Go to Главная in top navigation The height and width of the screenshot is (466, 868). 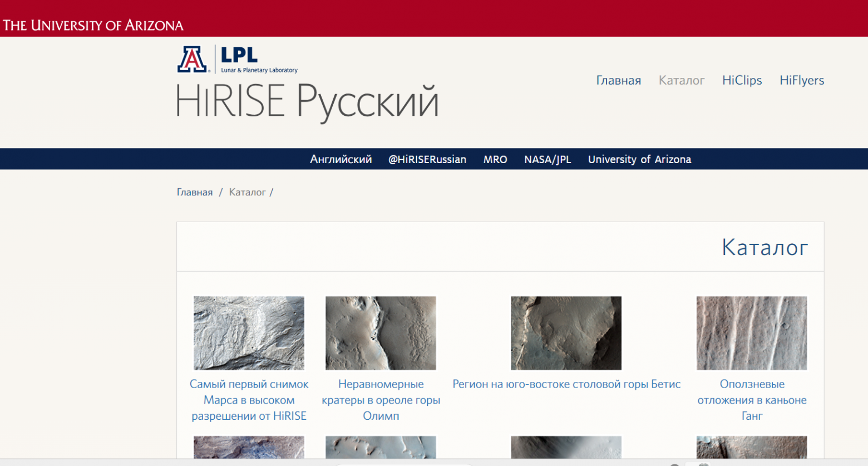pos(619,80)
